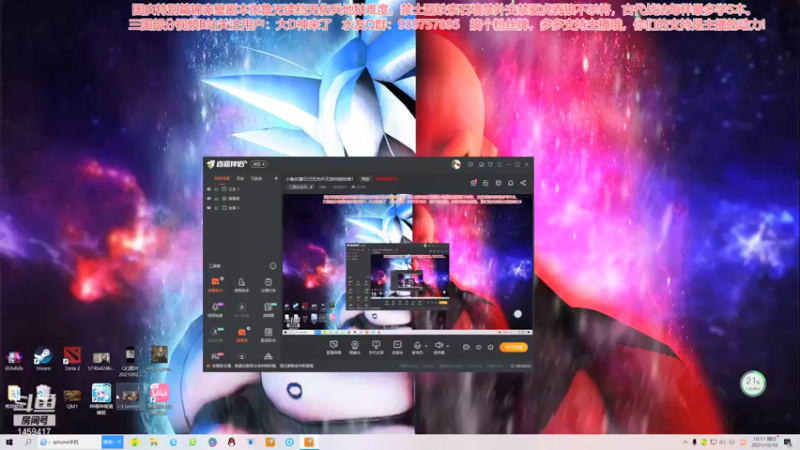
Task: Open the File Explorer taskbar icon
Action: [x=154, y=442]
